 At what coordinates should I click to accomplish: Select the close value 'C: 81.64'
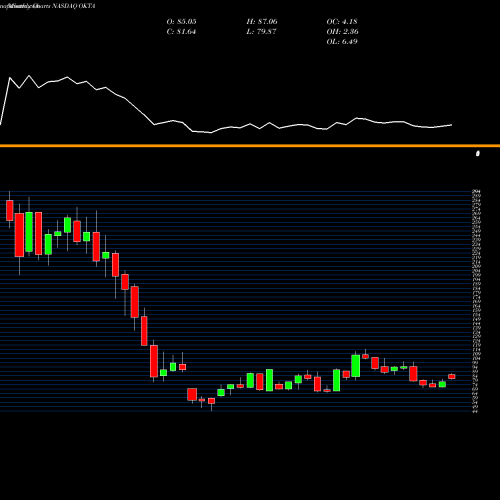[x=181, y=32]
